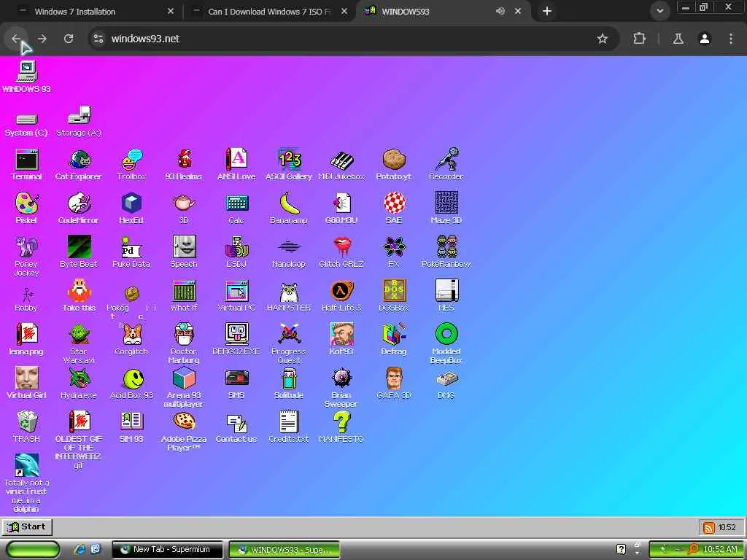Launch MIDI Jukebox icon

click(x=341, y=165)
